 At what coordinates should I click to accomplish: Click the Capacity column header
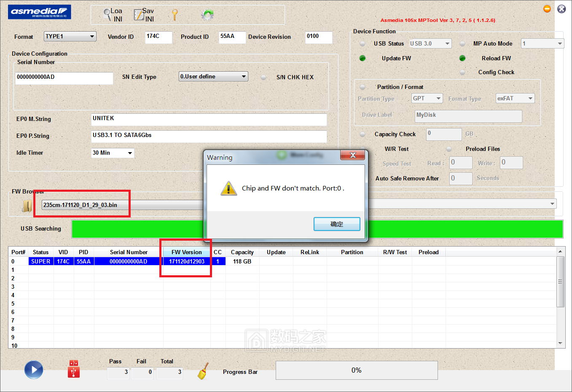point(242,252)
